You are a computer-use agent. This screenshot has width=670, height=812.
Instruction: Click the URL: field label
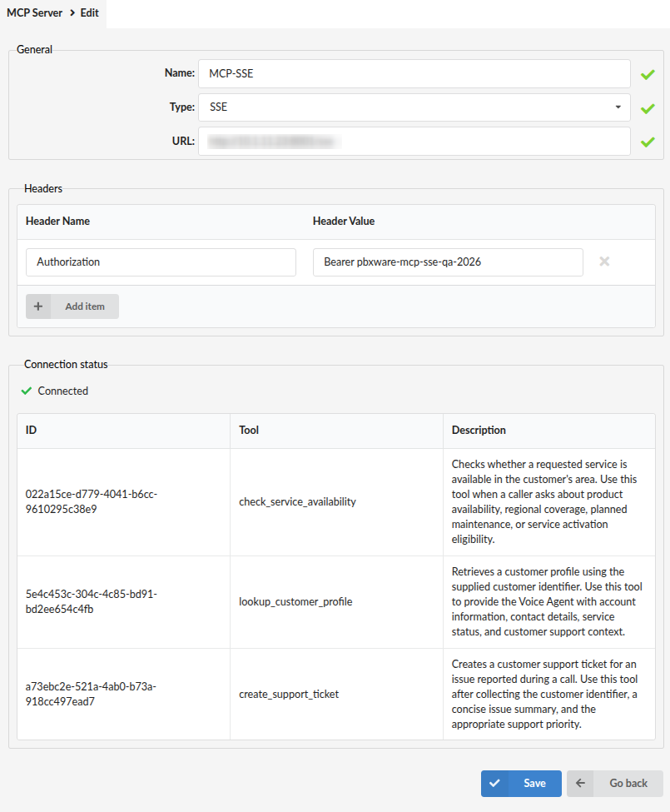[183, 141]
